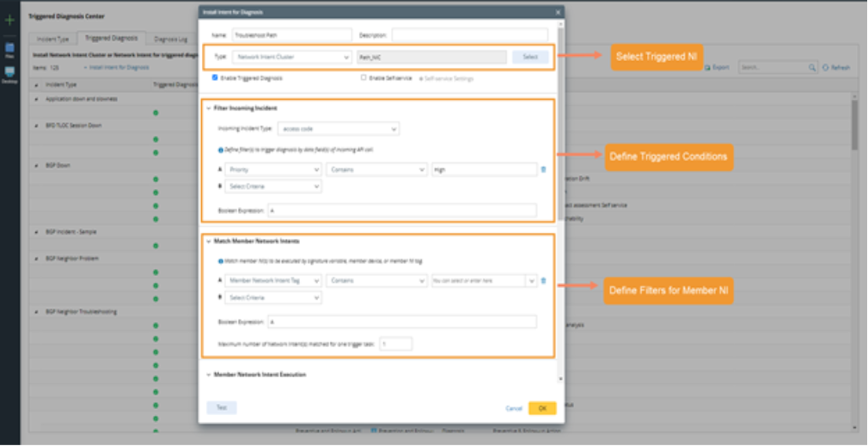Open the Diagnosis Log tab
Image resolution: width=868 pixels, height=446 pixels.
(x=170, y=40)
